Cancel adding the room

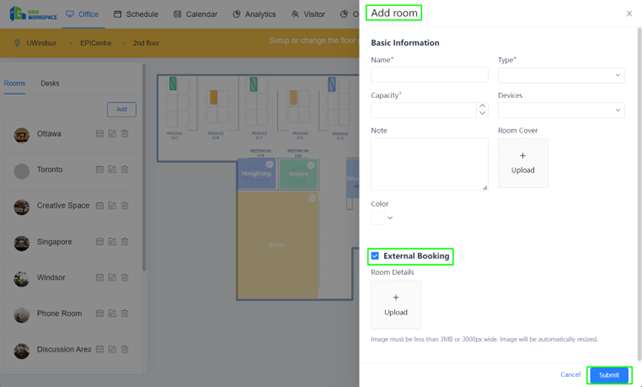[x=570, y=374]
